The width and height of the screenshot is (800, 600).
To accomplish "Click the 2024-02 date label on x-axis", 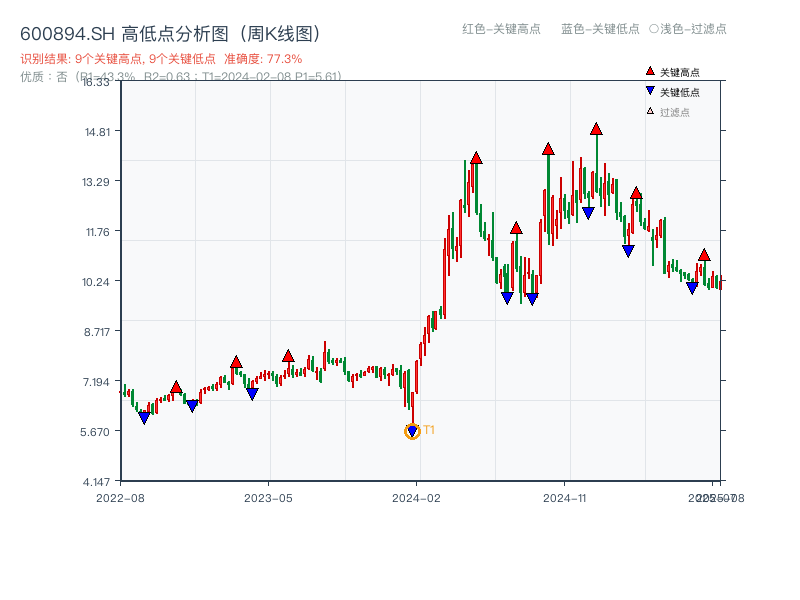I will pos(417,496).
